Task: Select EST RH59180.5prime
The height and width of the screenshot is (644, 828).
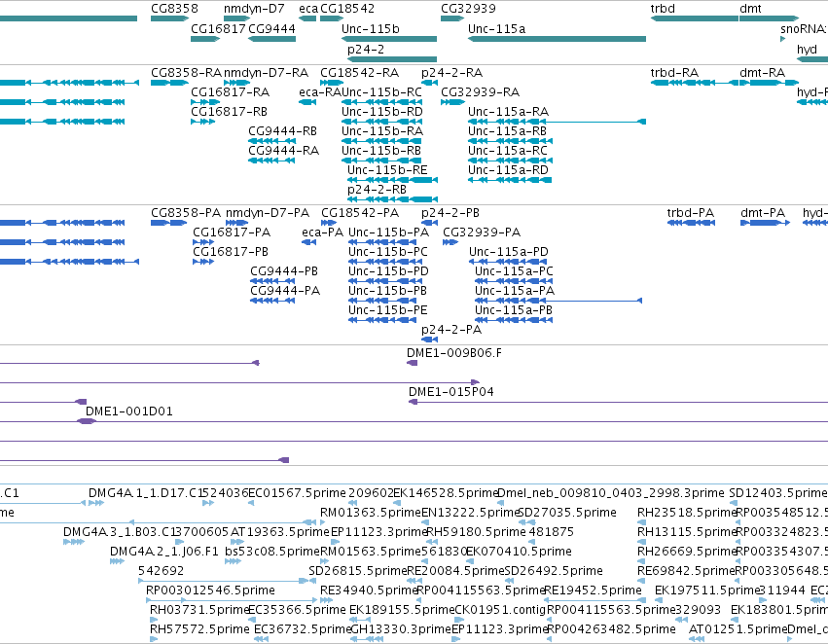Action: [x=430, y=542]
